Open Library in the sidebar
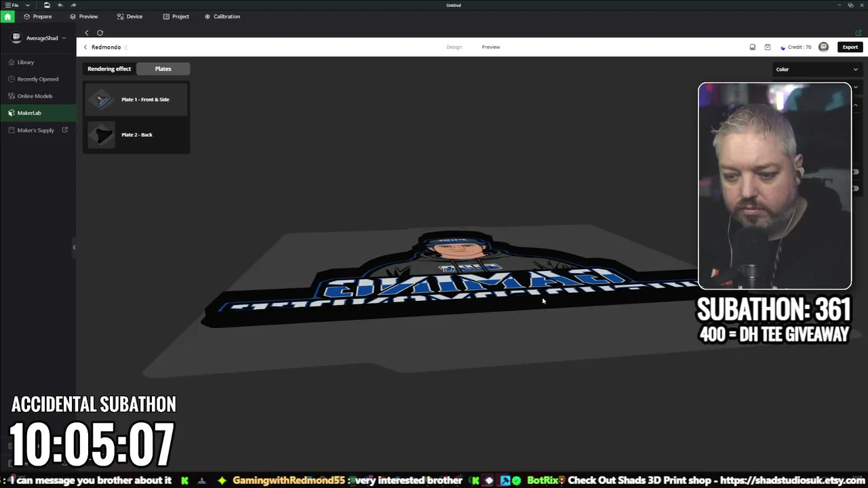Viewport: 868px width, 488px height. pos(38,62)
